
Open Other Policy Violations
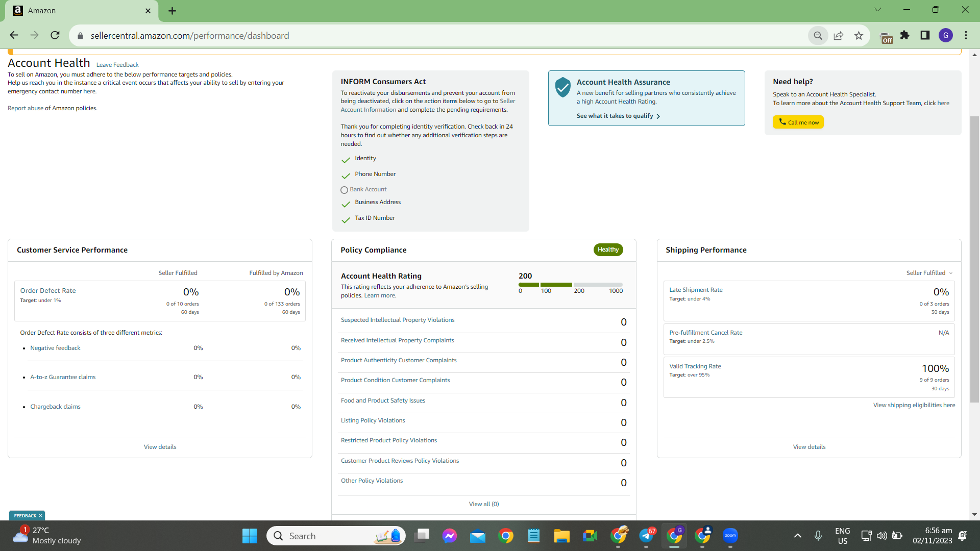(x=372, y=481)
